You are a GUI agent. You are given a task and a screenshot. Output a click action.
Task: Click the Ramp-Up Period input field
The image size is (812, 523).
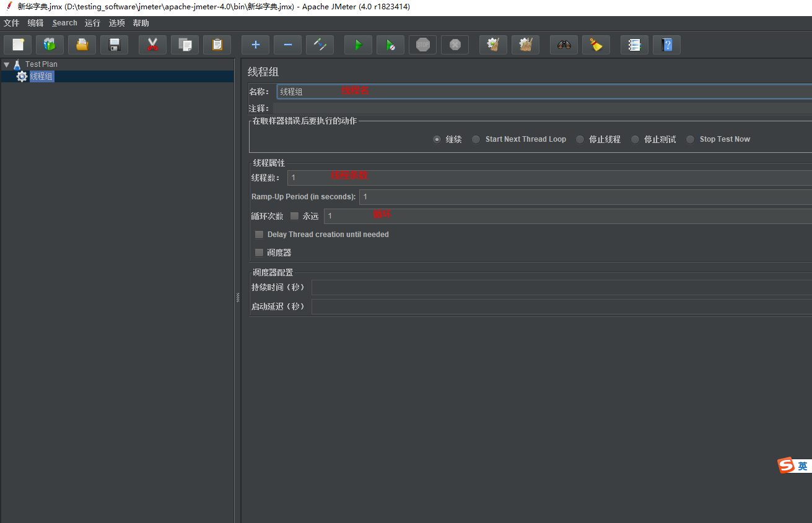click(585, 197)
